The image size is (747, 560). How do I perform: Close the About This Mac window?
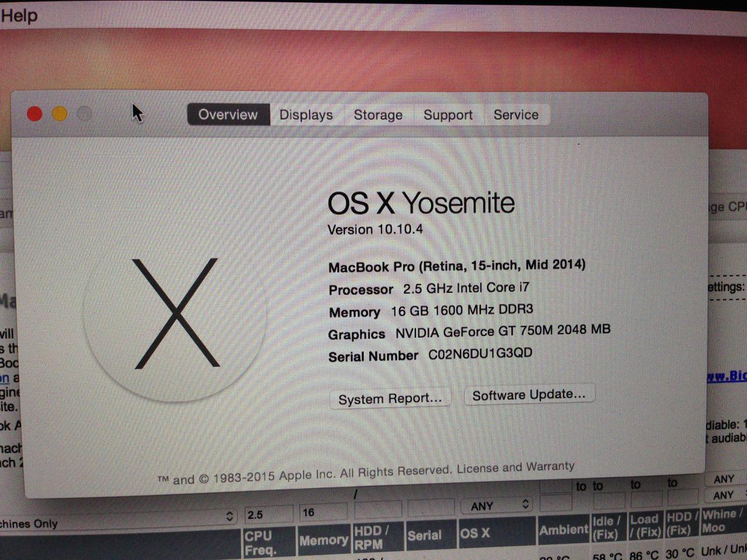pos(34,114)
